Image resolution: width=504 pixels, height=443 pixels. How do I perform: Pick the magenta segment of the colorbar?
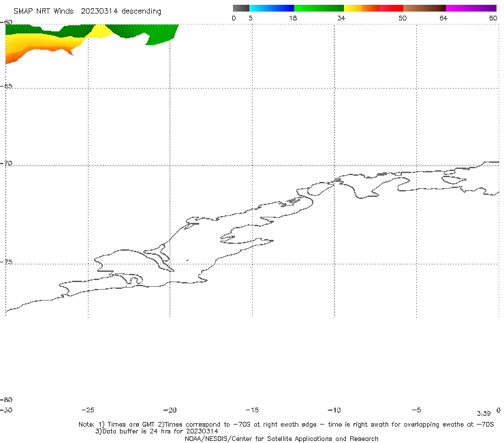point(471,8)
